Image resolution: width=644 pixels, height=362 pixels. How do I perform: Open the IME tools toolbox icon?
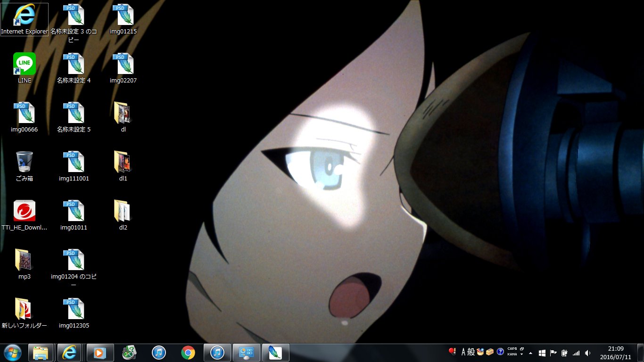coord(490,352)
